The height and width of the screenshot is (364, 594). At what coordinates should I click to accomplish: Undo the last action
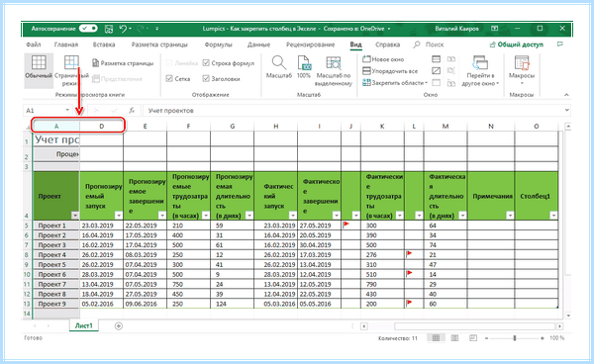pyautogui.click(x=123, y=29)
